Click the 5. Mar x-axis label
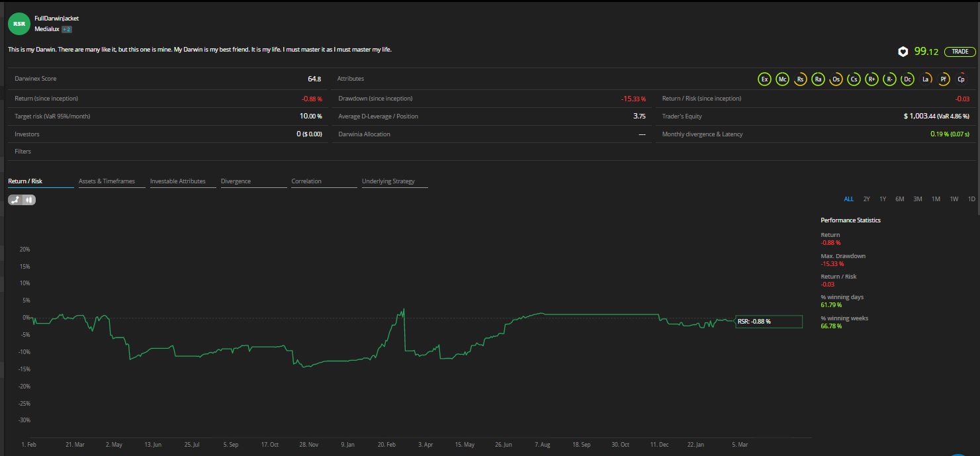This screenshot has width=980, height=456. tap(741, 445)
